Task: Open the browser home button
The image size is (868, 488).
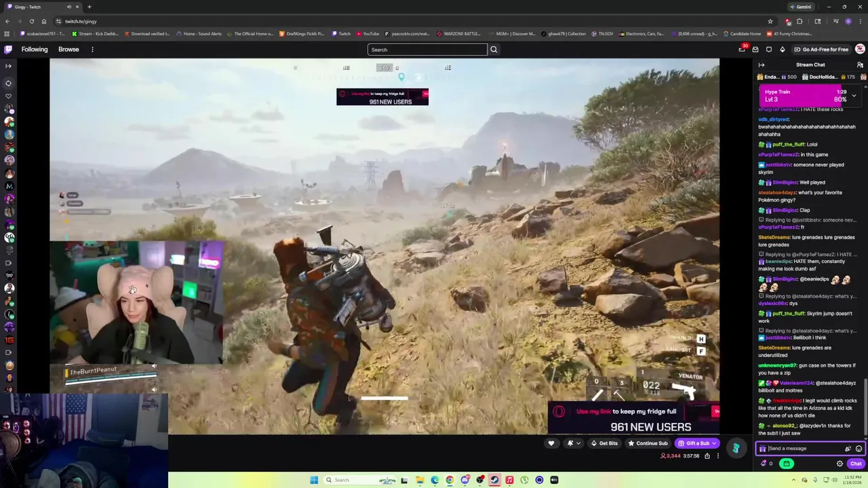Action: [x=44, y=21]
